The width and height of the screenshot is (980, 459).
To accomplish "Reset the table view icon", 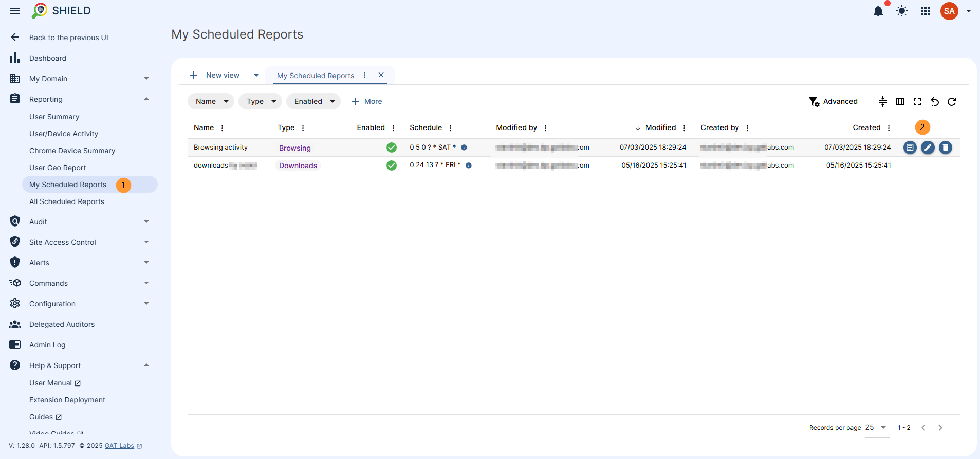I will [x=935, y=102].
